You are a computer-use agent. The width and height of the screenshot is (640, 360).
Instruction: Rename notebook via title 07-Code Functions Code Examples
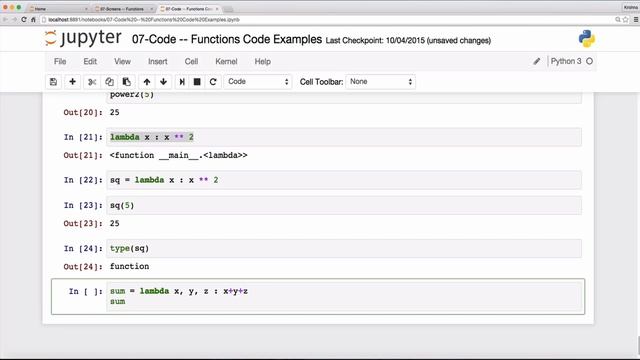point(227,39)
